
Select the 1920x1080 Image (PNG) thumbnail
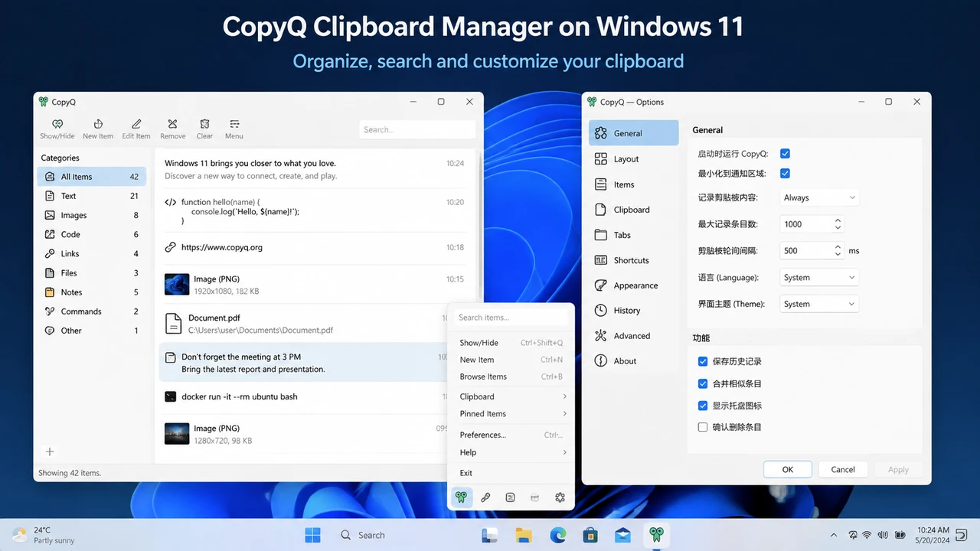[177, 285]
